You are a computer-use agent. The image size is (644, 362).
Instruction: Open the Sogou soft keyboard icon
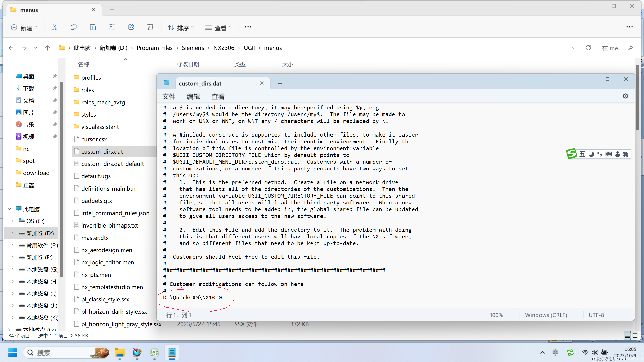(609, 154)
